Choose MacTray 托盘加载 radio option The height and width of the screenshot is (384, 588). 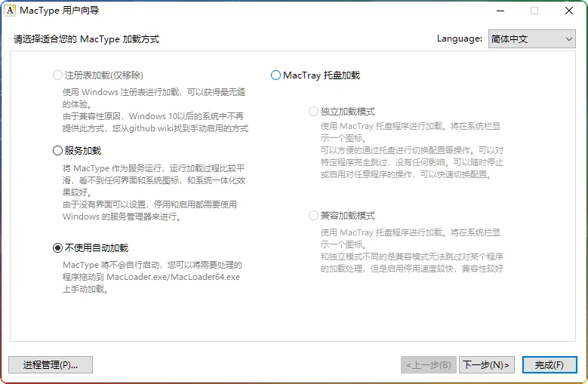(316, 75)
